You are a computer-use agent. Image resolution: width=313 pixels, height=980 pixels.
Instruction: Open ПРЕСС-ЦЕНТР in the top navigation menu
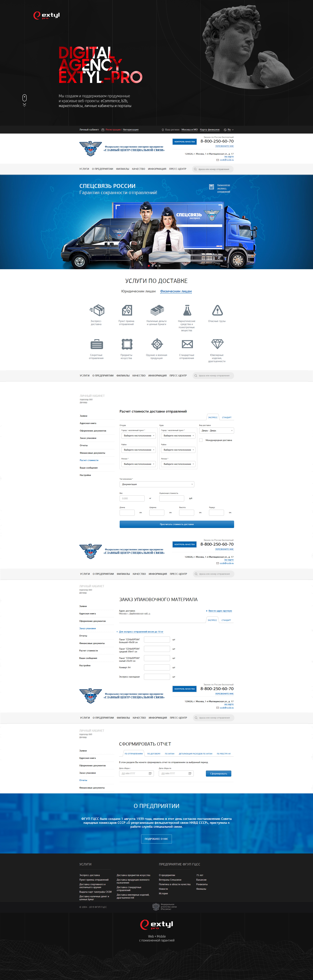tap(178, 169)
